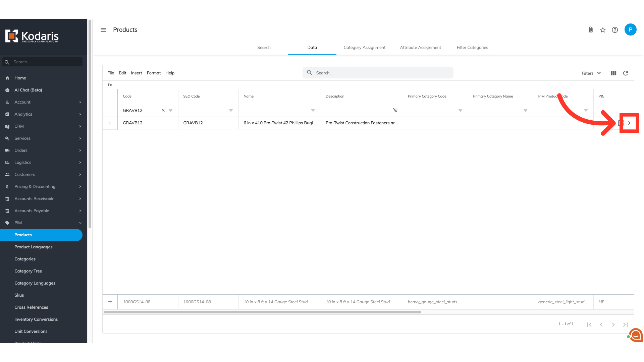Click the column view icon
Image resolution: width=644 pixels, height=362 pixels.
[x=613, y=73]
